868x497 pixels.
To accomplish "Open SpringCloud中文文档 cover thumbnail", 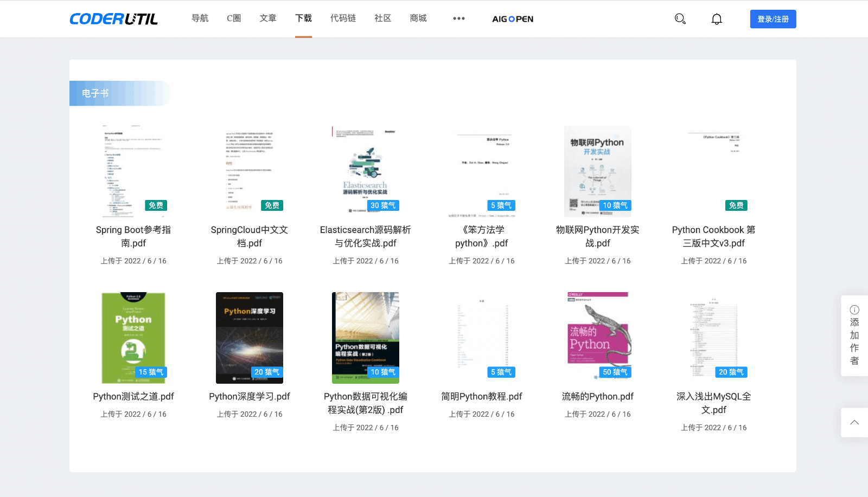I will (x=250, y=171).
